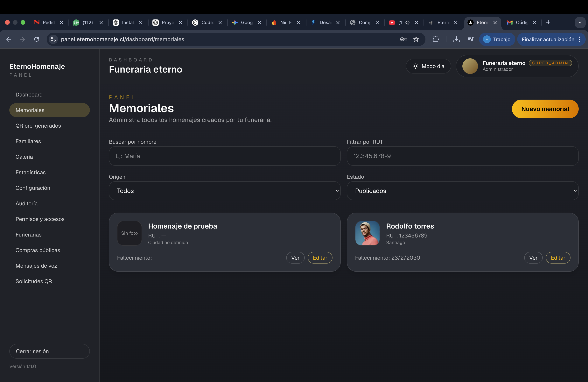View site information icon in address bar

53,39
